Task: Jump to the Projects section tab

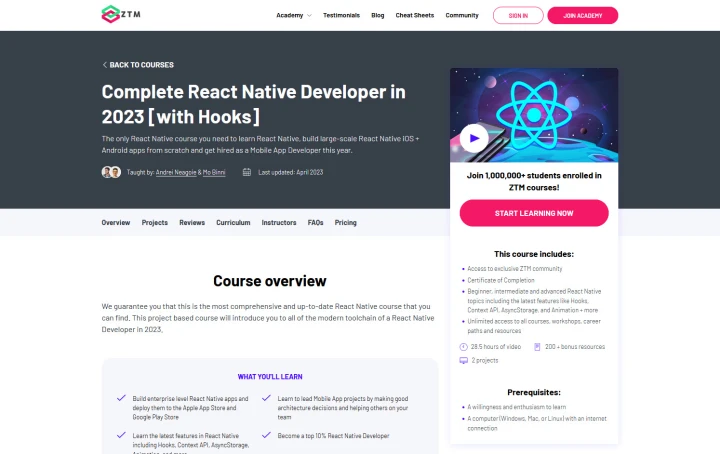Action: pyautogui.click(x=155, y=223)
